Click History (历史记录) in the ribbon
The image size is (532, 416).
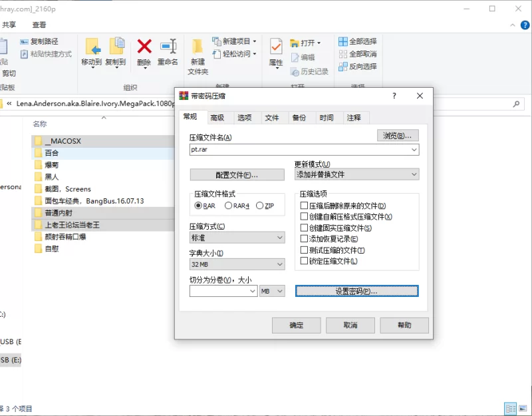309,72
